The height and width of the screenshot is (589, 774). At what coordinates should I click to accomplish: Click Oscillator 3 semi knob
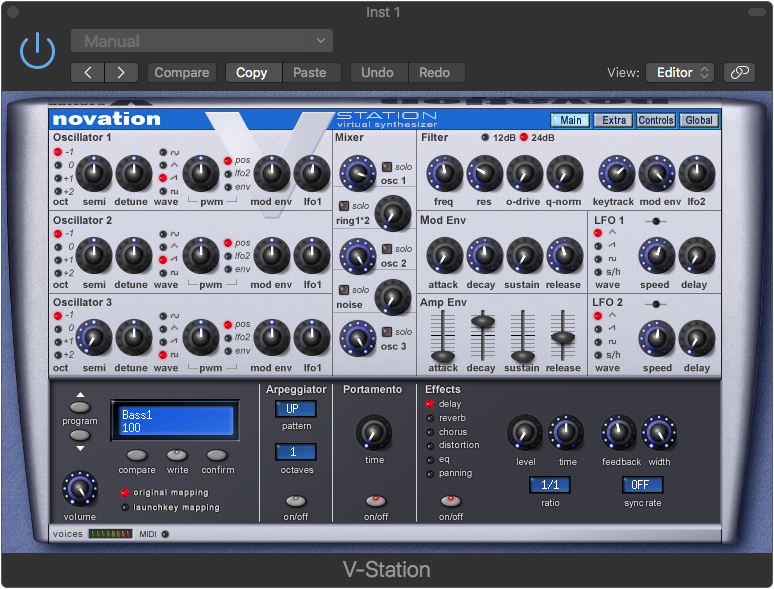(x=94, y=338)
